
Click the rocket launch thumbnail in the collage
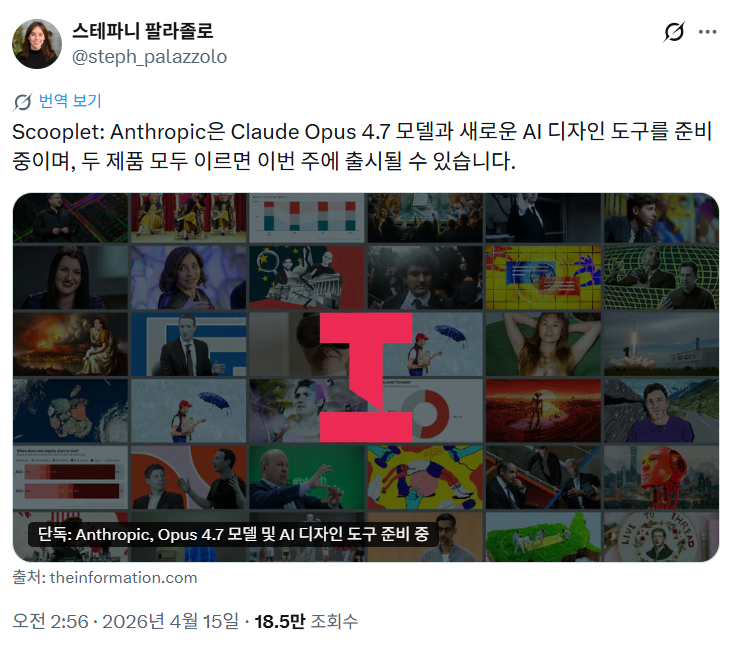click(661, 344)
